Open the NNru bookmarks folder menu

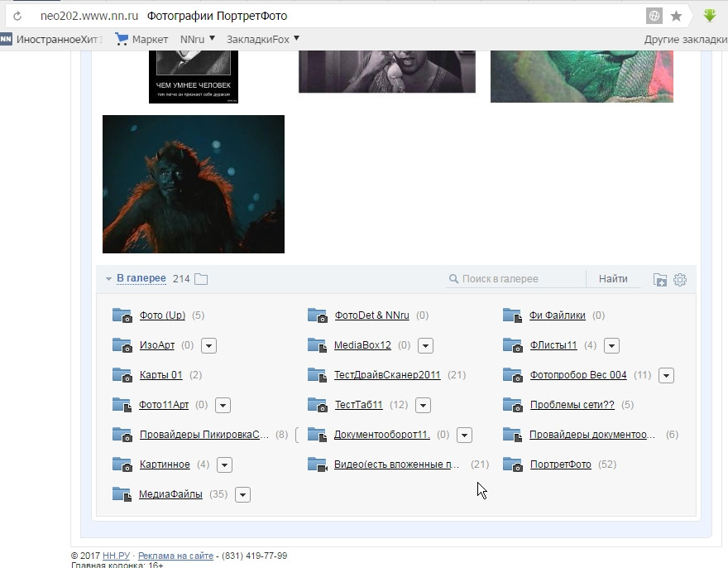tap(198, 39)
